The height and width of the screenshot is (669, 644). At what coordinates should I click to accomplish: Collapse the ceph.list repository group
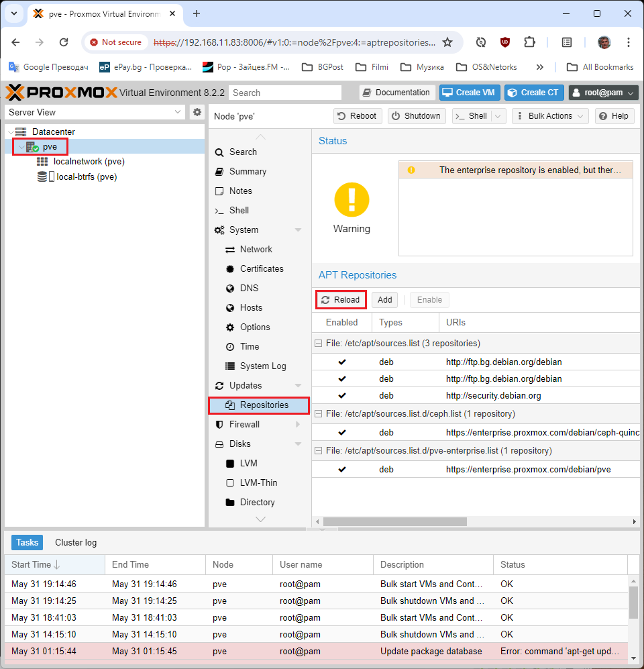(318, 414)
